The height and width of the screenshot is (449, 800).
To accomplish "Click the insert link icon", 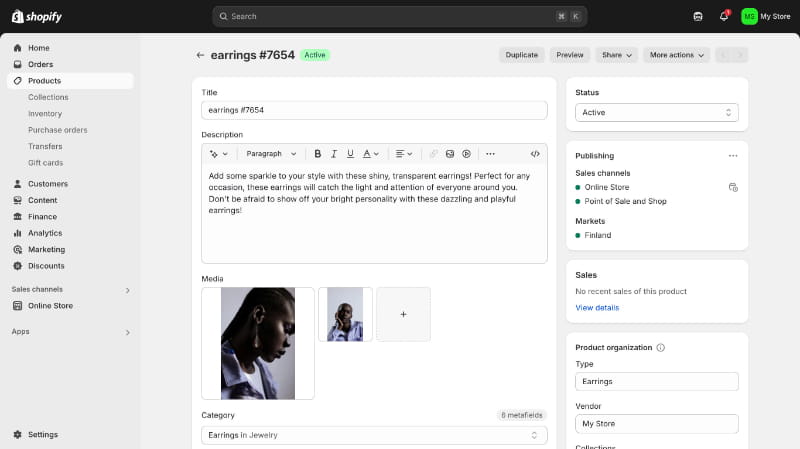I will click(x=433, y=154).
